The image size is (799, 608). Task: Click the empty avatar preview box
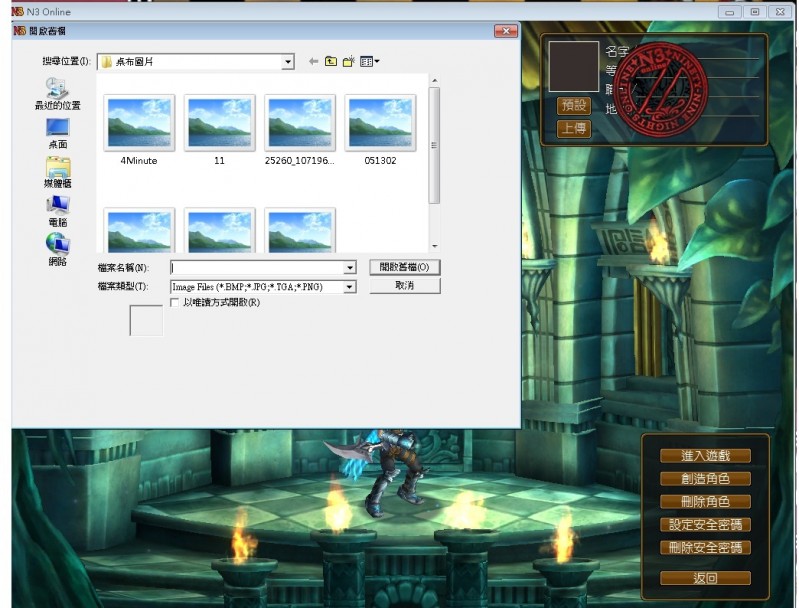click(573, 67)
